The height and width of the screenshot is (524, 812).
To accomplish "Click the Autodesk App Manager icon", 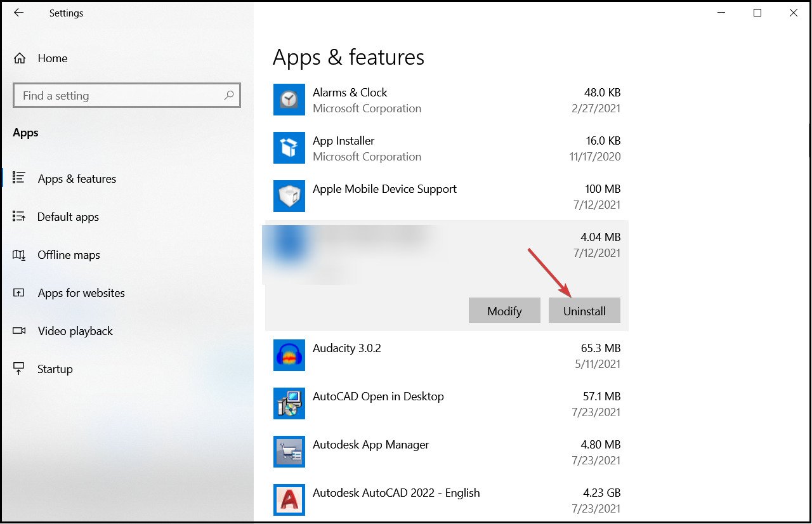I will (289, 452).
